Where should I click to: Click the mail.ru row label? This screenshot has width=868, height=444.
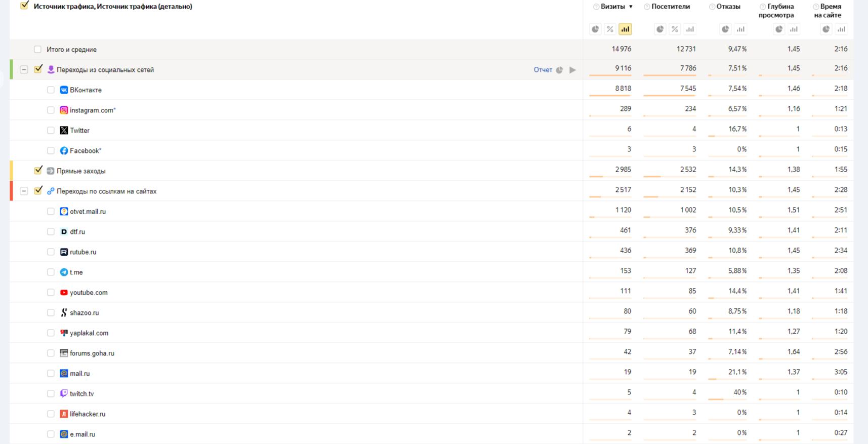(x=79, y=374)
